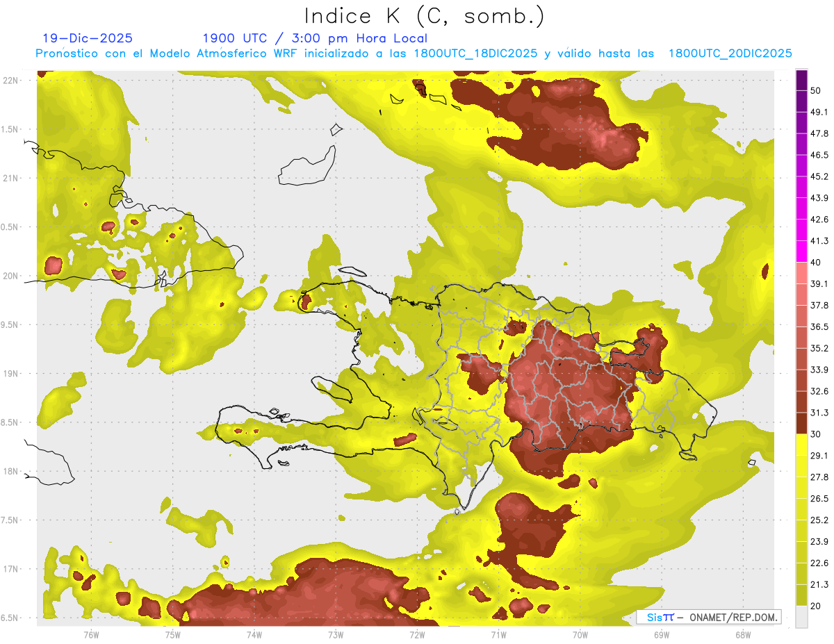Select the bright yellow swatch between 29.1 and 30

[802, 445]
